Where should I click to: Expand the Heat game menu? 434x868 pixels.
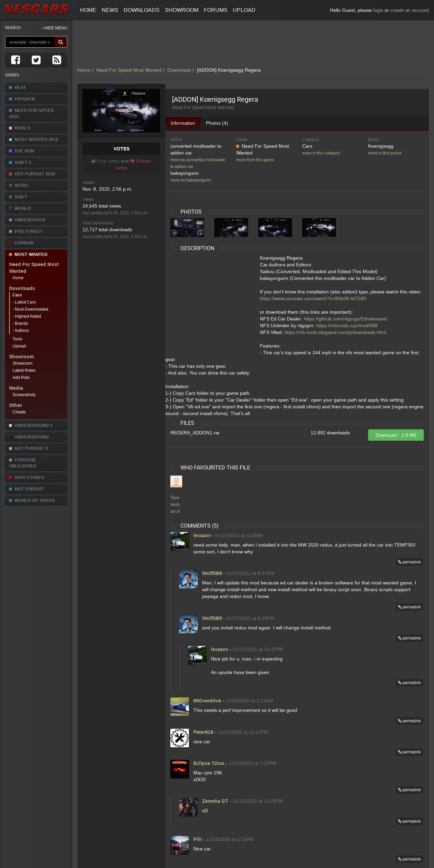point(36,88)
